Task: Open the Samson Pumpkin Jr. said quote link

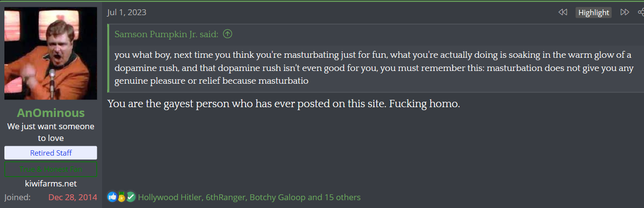Action: click(166, 34)
